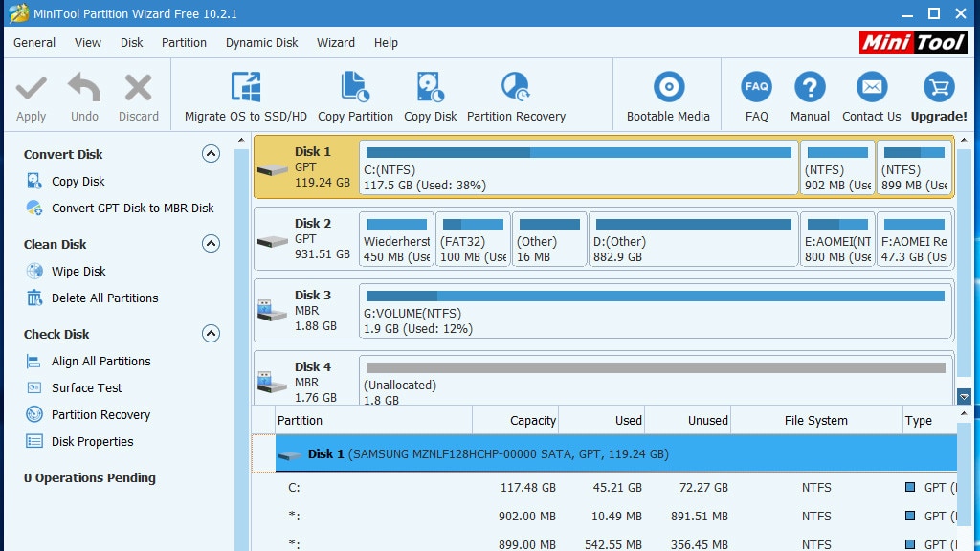The image size is (980, 551).
Task: Click the Contact Us envelope icon
Action: coord(872,87)
